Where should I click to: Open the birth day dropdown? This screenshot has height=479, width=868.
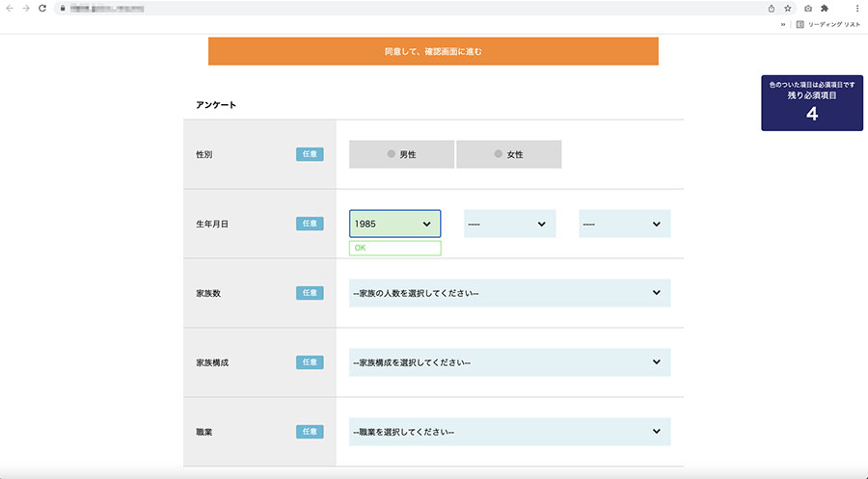tap(624, 224)
